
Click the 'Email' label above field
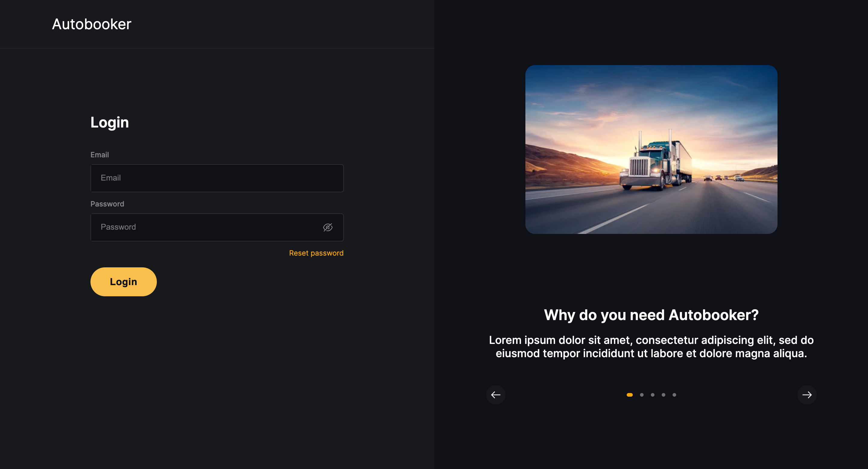pyautogui.click(x=100, y=155)
